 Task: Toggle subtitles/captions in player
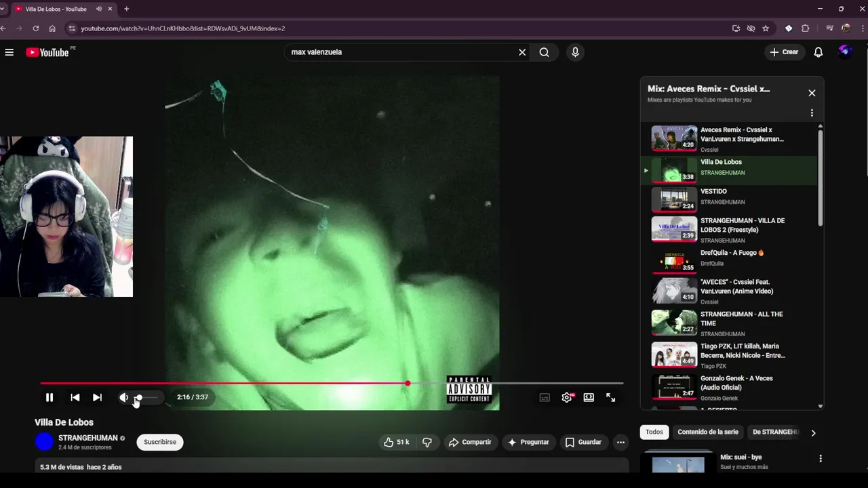pos(545,398)
